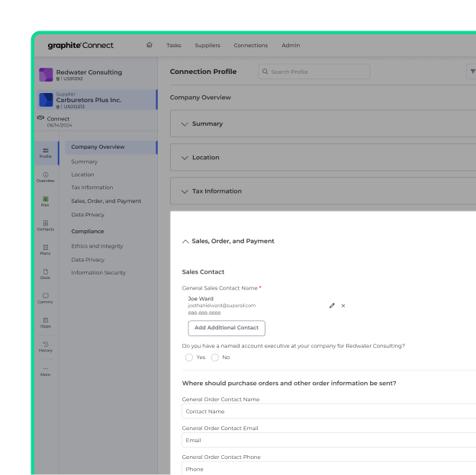Click the Connect date 06/14/2024
Screen dimensions: 476x475
click(59, 125)
